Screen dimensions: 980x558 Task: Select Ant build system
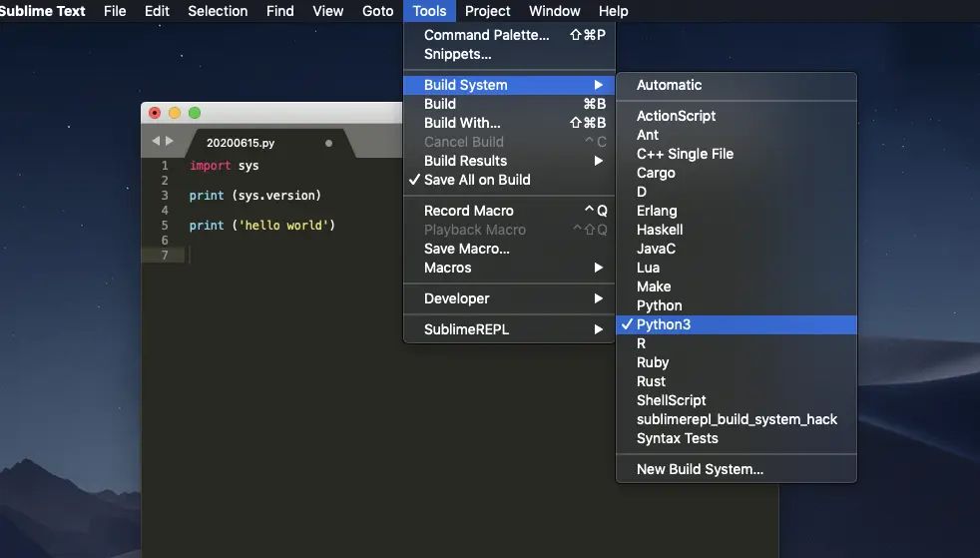[736, 135]
